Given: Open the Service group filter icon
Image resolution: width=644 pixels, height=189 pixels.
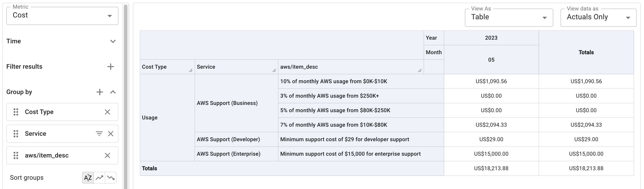Looking at the screenshot, I should [x=99, y=134].
